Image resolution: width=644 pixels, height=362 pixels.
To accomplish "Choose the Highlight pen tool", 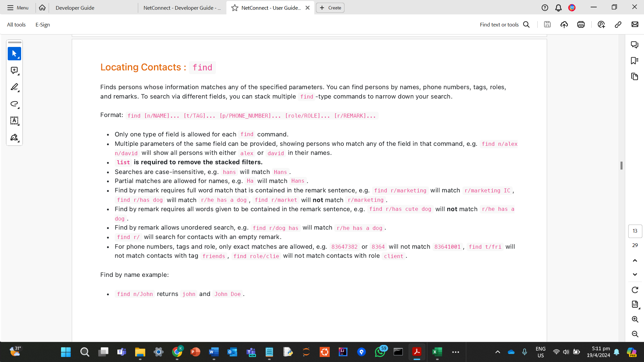I will coord(14,87).
